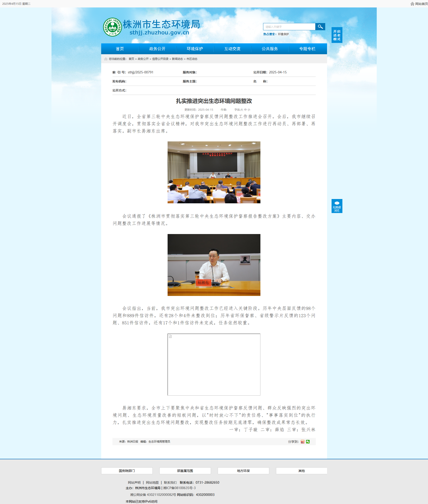
Task: Click the home icon beside 网站首页
Action: 412,4
